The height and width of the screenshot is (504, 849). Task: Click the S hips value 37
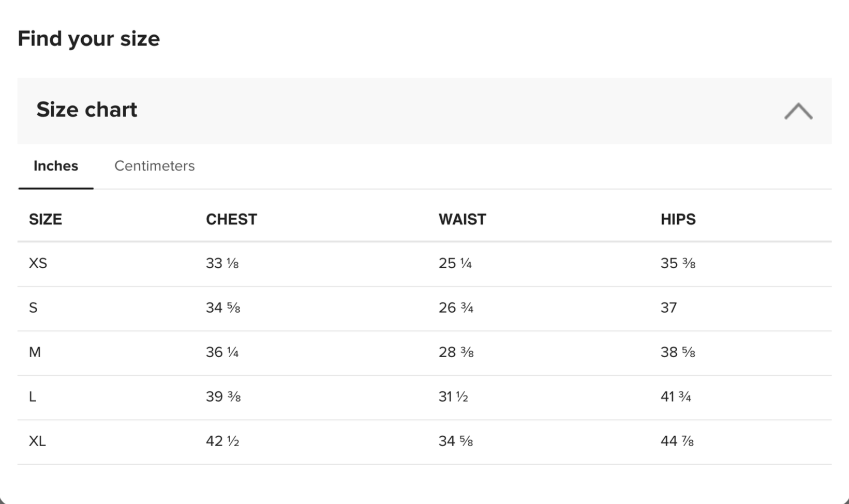pyautogui.click(x=669, y=308)
